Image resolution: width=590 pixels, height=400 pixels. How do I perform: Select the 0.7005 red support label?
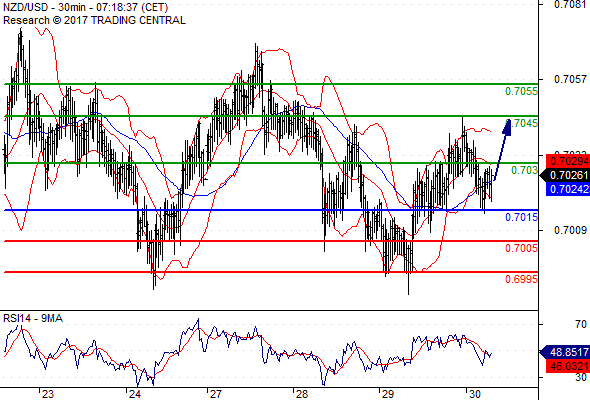coord(521,248)
